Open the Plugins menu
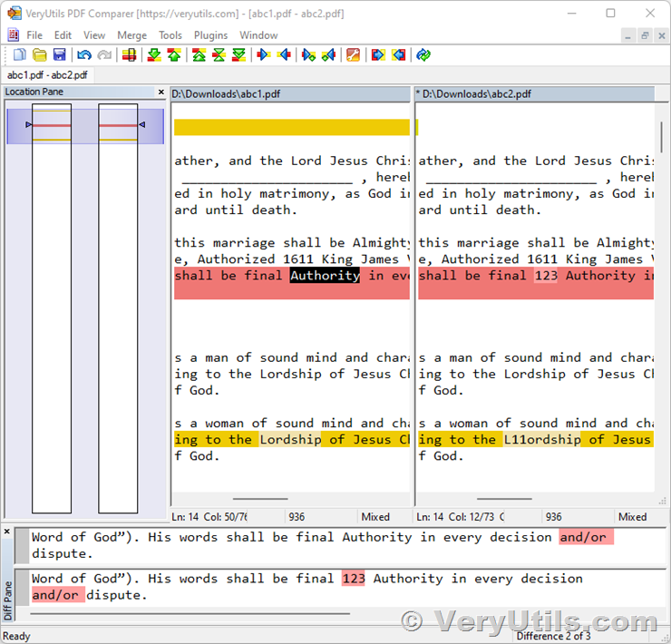The width and height of the screenshot is (671, 644). (x=210, y=35)
